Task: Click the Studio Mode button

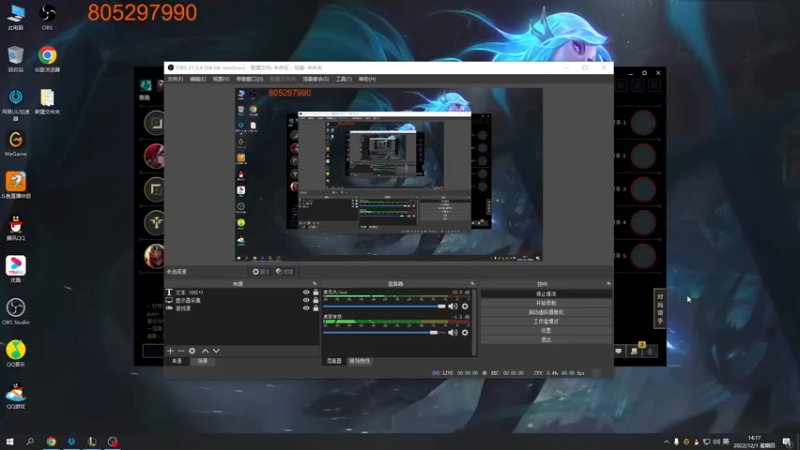Action: (x=546, y=321)
